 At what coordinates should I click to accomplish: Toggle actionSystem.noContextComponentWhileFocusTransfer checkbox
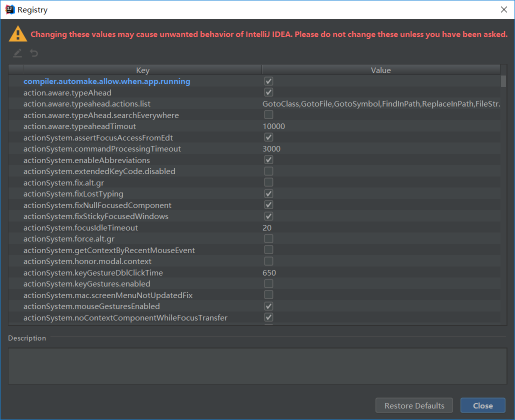coord(268,317)
